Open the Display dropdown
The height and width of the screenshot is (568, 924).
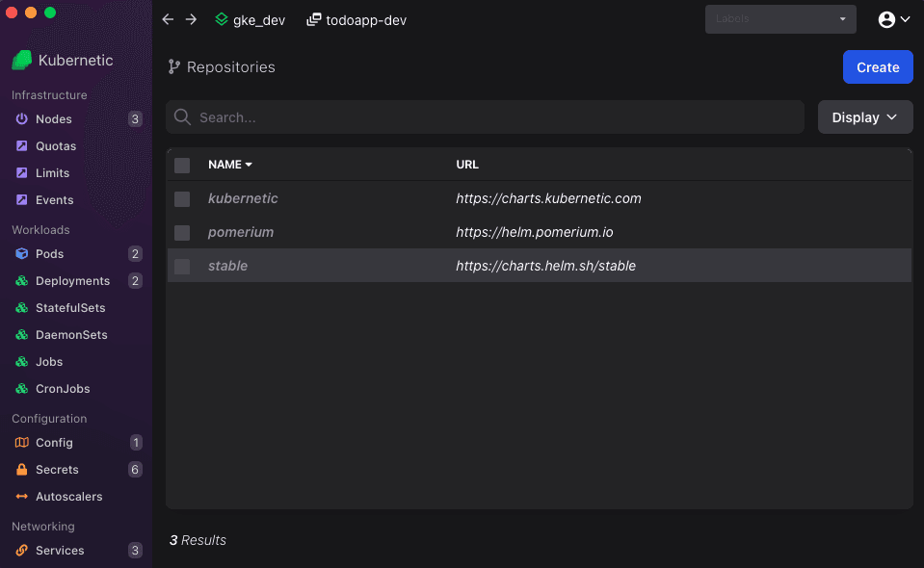[865, 117]
